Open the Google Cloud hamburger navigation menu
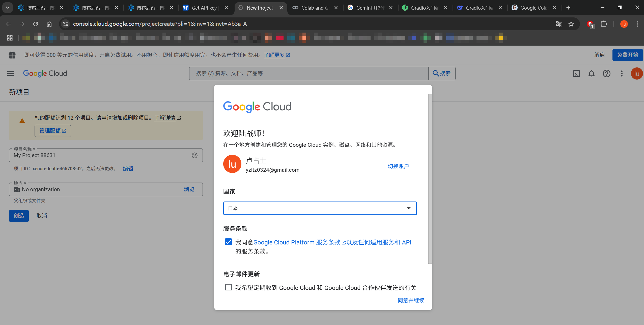Image resolution: width=644 pixels, height=325 pixels. [x=11, y=73]
